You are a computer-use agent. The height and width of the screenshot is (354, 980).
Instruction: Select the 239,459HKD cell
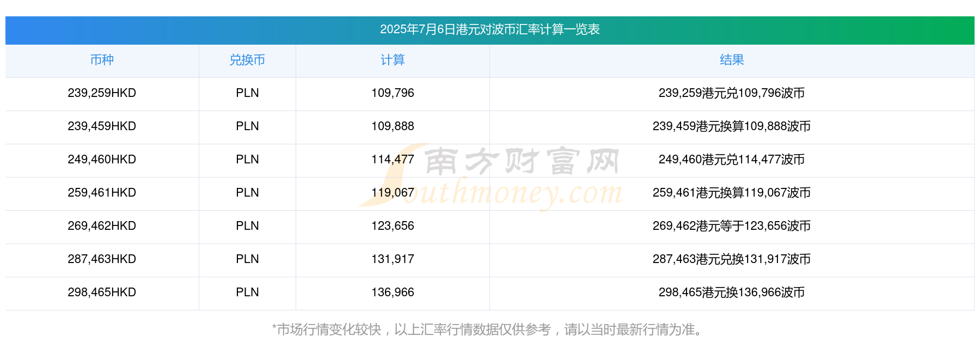(102, 126)
